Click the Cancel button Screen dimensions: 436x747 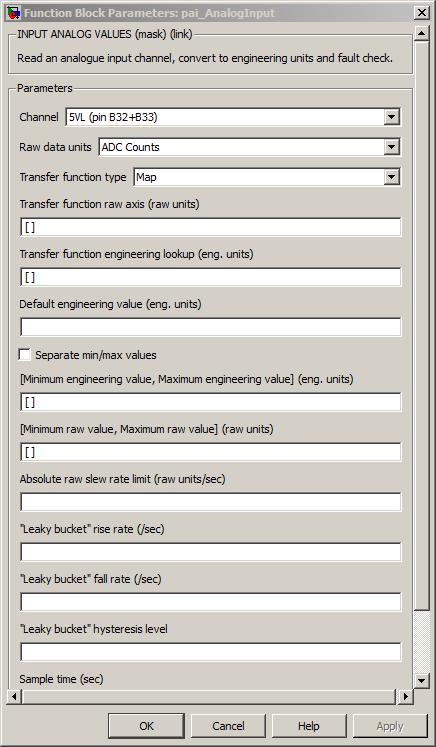(x=228, y=726)
